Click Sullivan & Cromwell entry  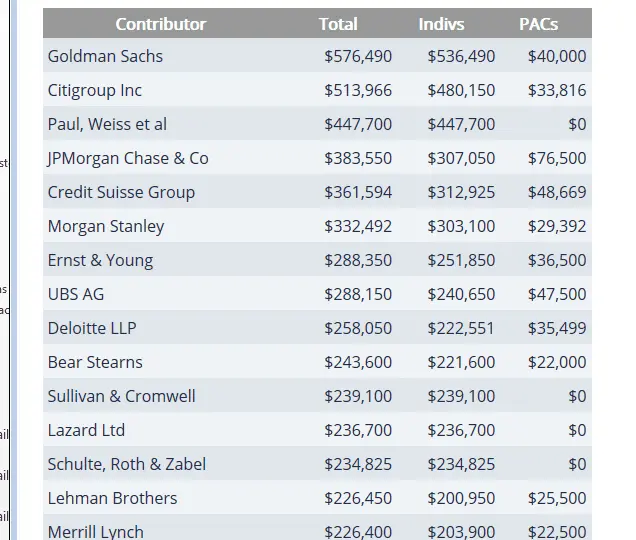(x=121, y=396)
